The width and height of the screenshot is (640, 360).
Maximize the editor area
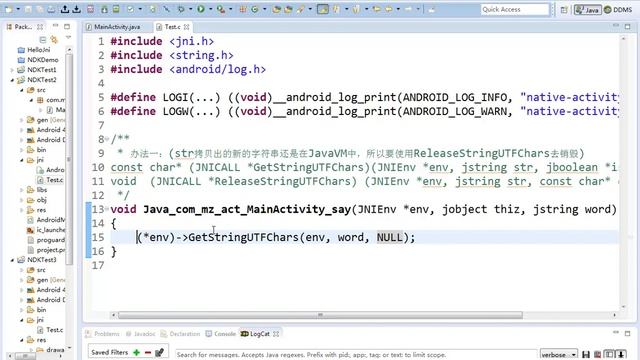point(627,27)
